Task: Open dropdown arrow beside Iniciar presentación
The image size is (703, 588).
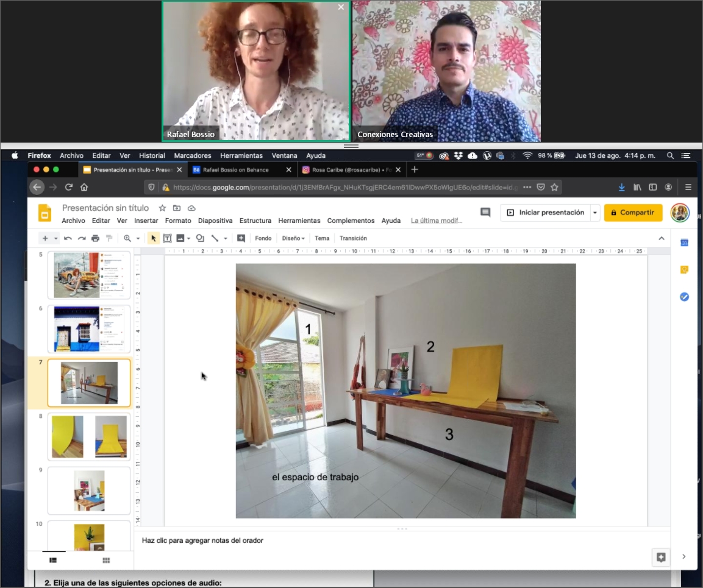Action: (594, 213)
